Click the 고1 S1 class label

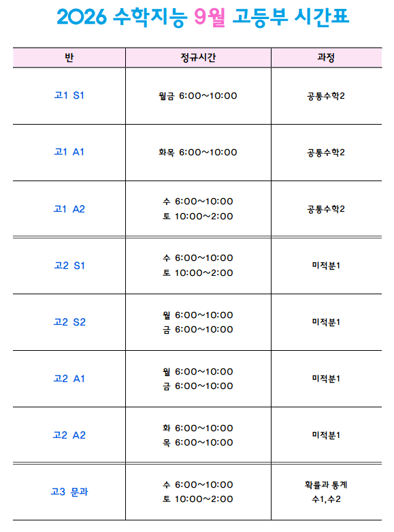pyautogui.click(x=69, y=95)
